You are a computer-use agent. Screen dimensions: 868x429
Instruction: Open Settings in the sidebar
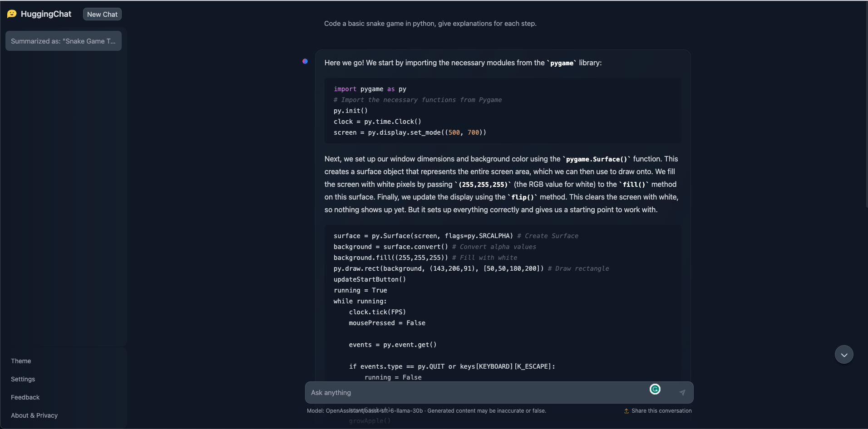pyautogui.click(x=23, y=379)
